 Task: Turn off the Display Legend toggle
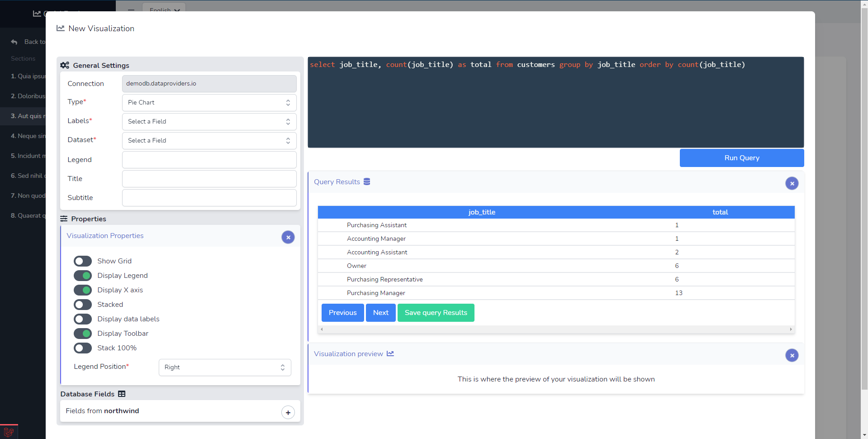83,276
